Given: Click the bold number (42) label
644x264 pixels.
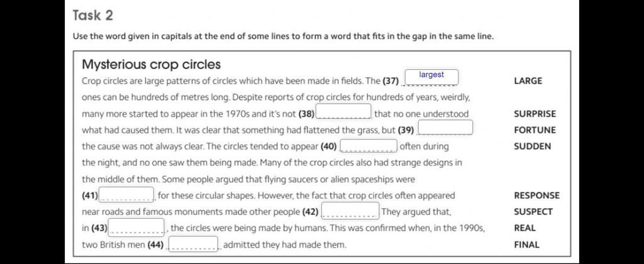Looking at the screenshot, I should (310, 212).
